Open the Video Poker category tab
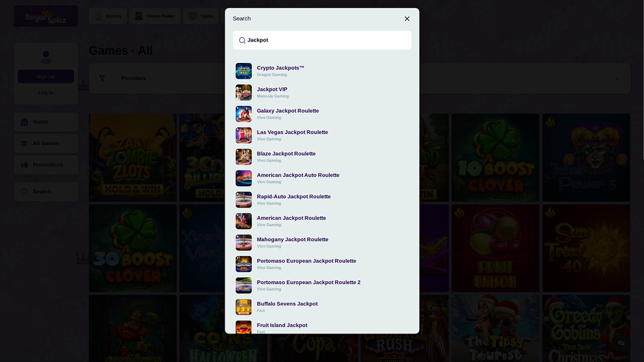The image size is (644, 362). 155,16
